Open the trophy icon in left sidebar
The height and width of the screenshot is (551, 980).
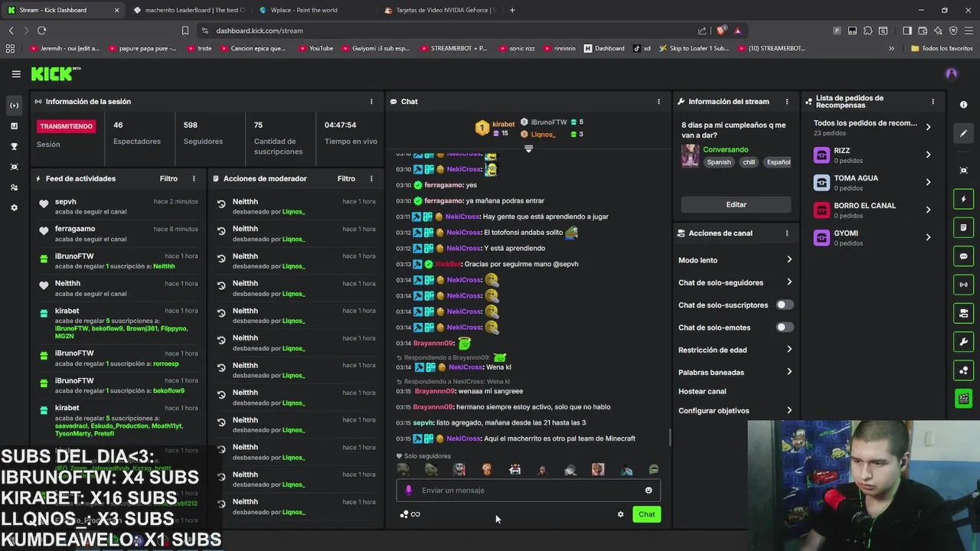coord(14,146)
